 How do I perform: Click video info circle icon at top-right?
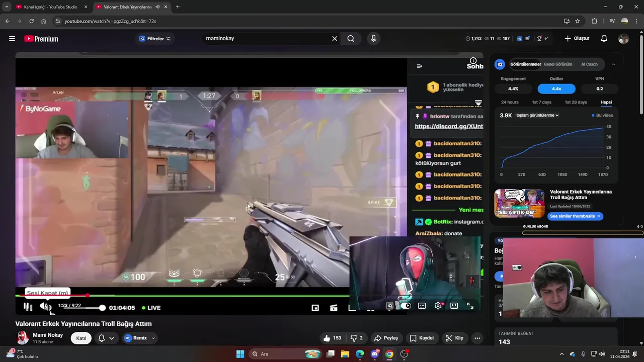[473, 61]
